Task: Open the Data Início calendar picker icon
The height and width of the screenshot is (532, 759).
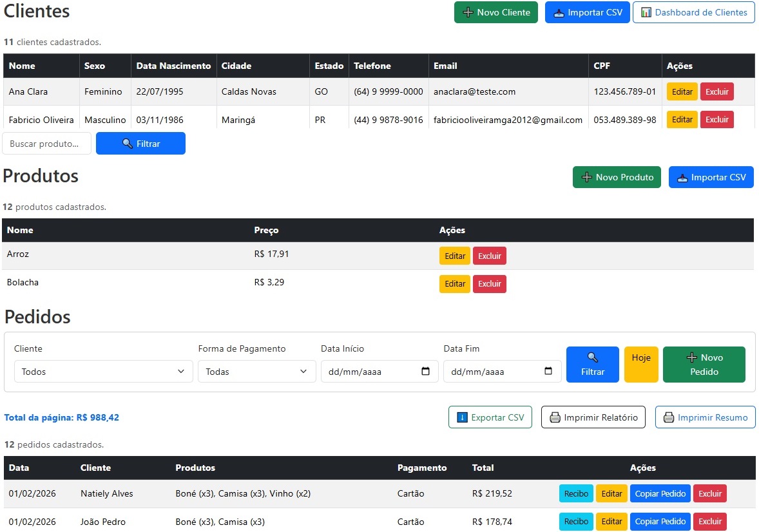Action: 425,371
